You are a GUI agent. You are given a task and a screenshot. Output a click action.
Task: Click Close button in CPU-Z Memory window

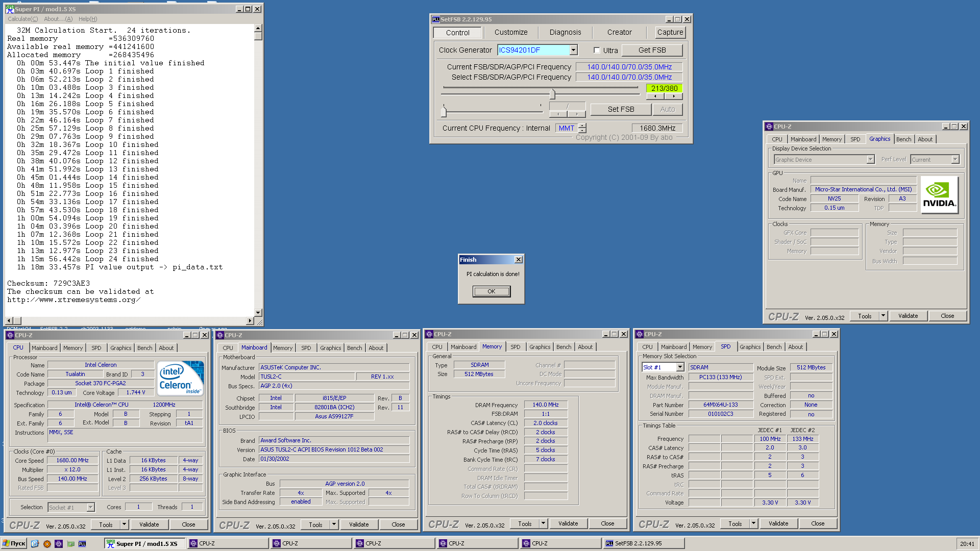607,523
